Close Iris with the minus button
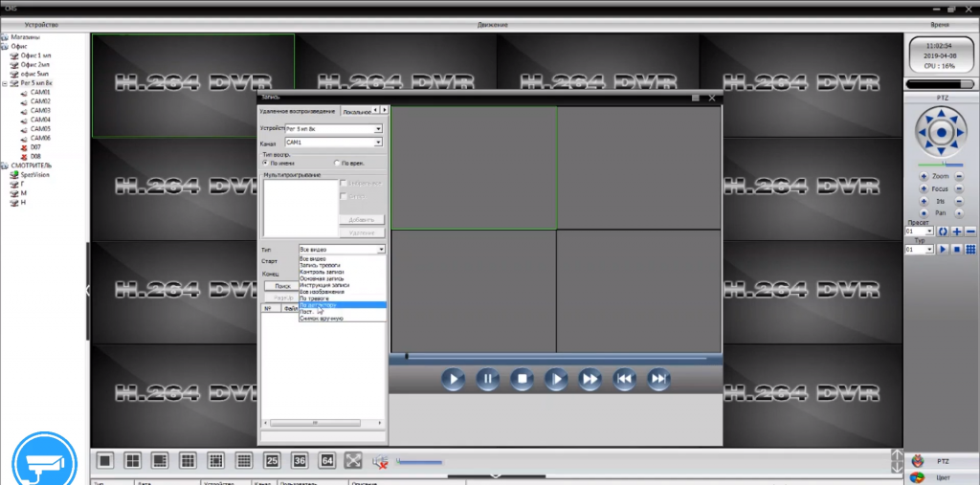 pos(959,201)
